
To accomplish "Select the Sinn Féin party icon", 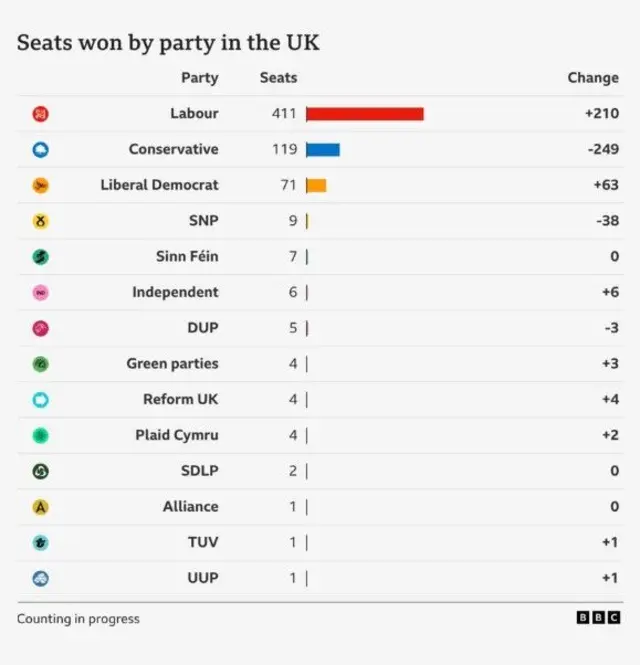I will (x=40, y=257).
